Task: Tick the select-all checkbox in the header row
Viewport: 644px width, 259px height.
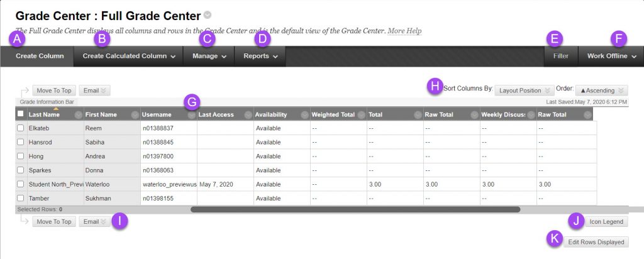Action: 21,114
